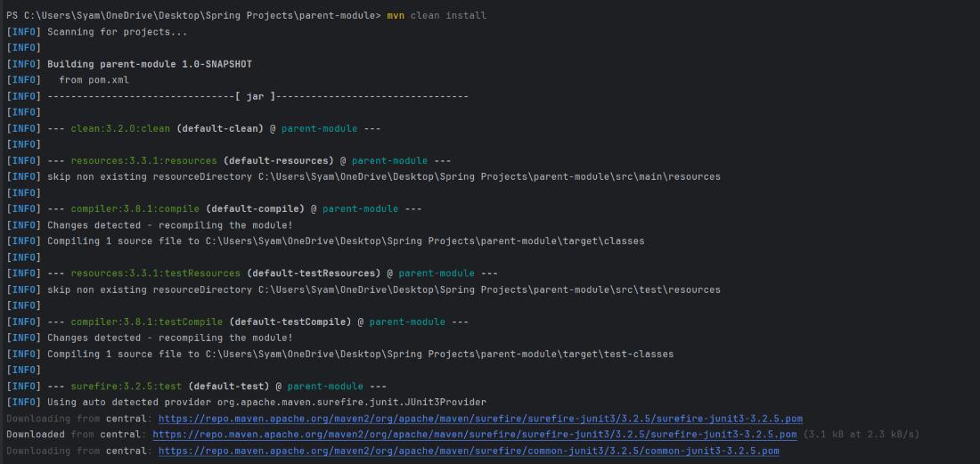This screenshot has height=464, width=980.
Task: Open the Downloaded surefire-junit3 pom link
Action: click(474, 435)
